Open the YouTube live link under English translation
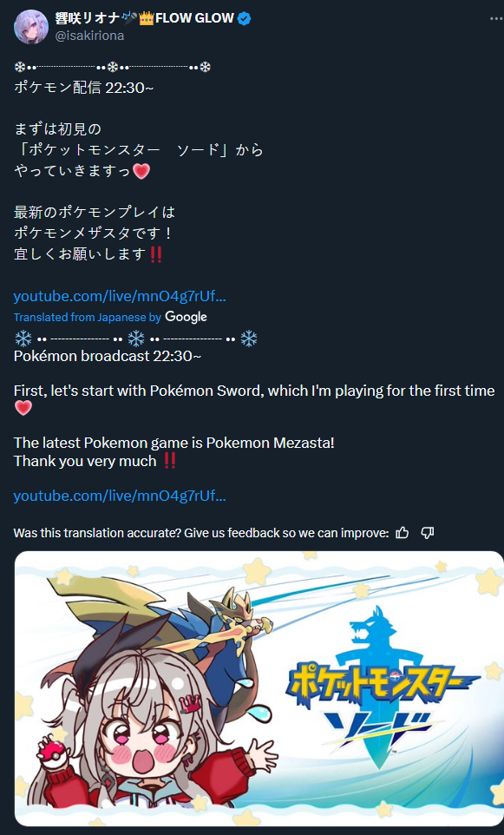 (120, 496)
